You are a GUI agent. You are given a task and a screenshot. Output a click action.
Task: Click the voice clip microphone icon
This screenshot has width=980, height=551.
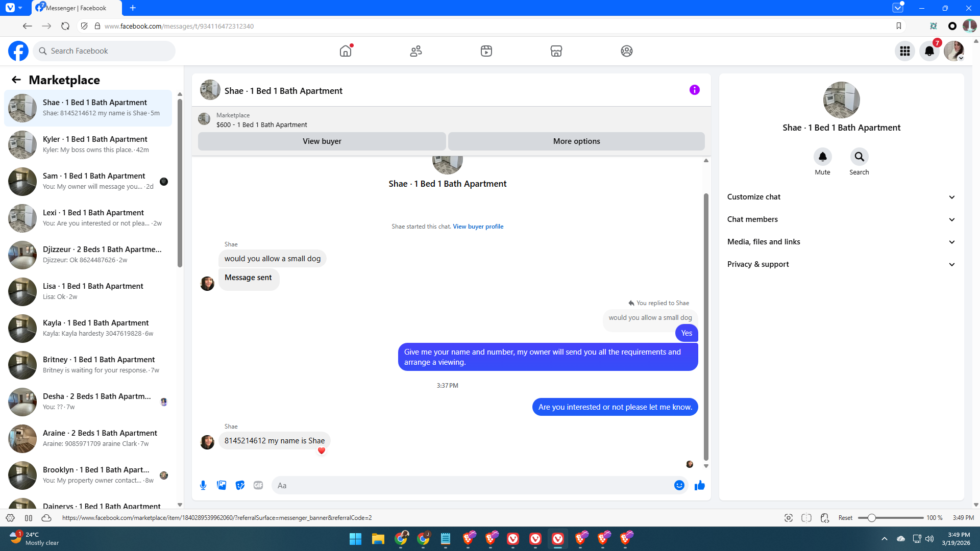coord(203,485)
